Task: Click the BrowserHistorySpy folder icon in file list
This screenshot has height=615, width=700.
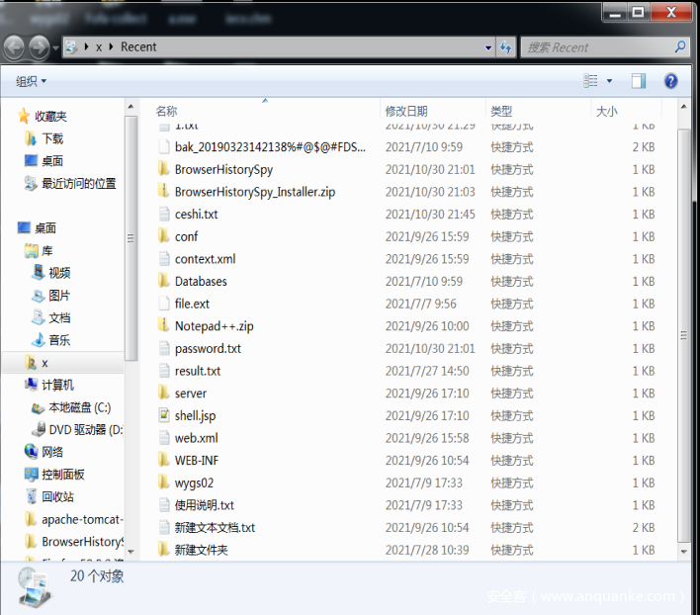Action: tap(164, 169)
